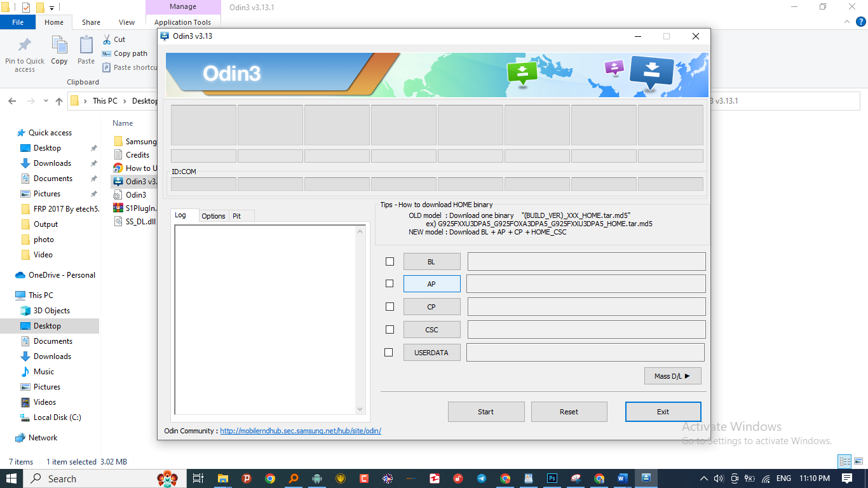Click the Log box vertical scrollbar

360,320
